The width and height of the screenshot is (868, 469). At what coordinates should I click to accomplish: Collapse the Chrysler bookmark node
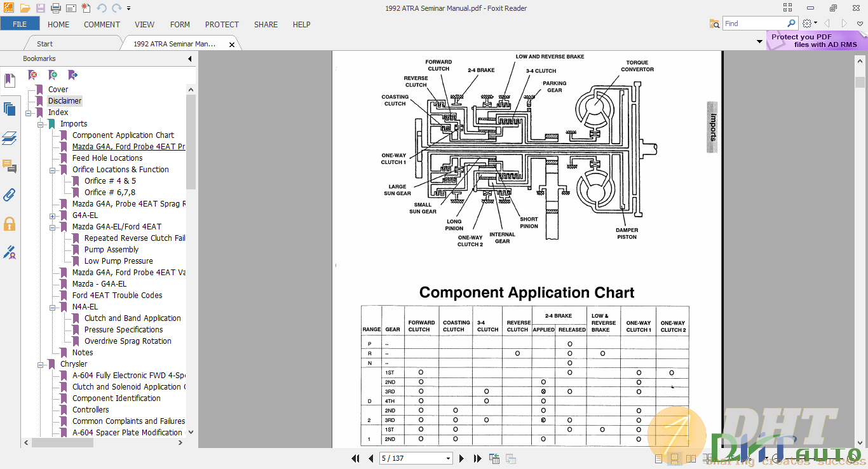(x=41, y=364)
